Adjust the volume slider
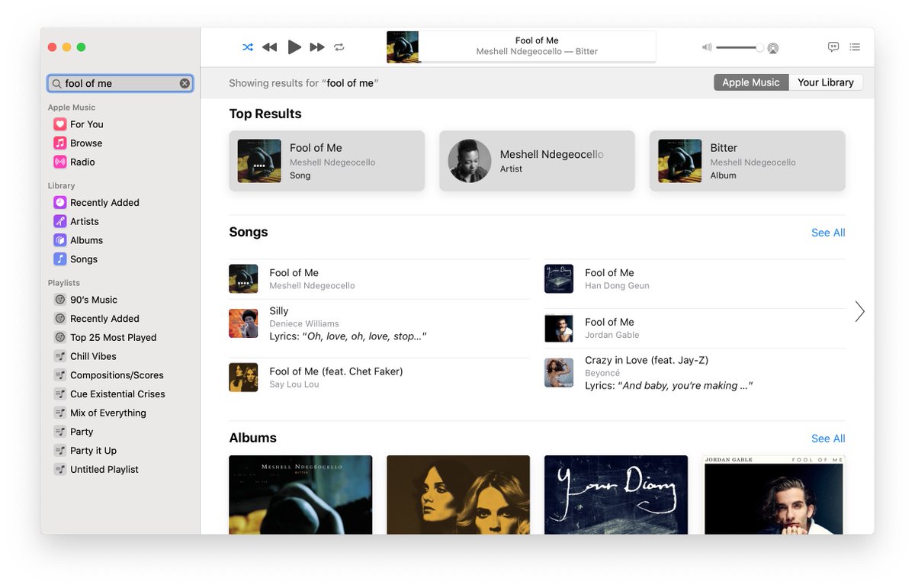This screenshot has width=915, height=588. point(739,48)
